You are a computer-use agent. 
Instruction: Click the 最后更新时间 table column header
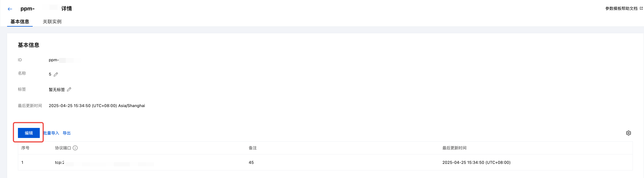click(454, 148)
